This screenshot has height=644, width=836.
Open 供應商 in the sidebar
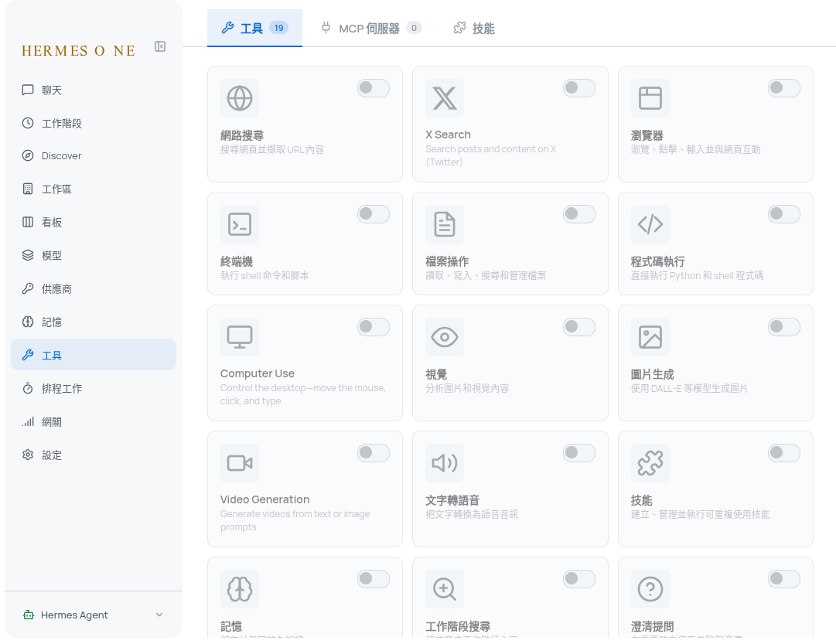94,288
